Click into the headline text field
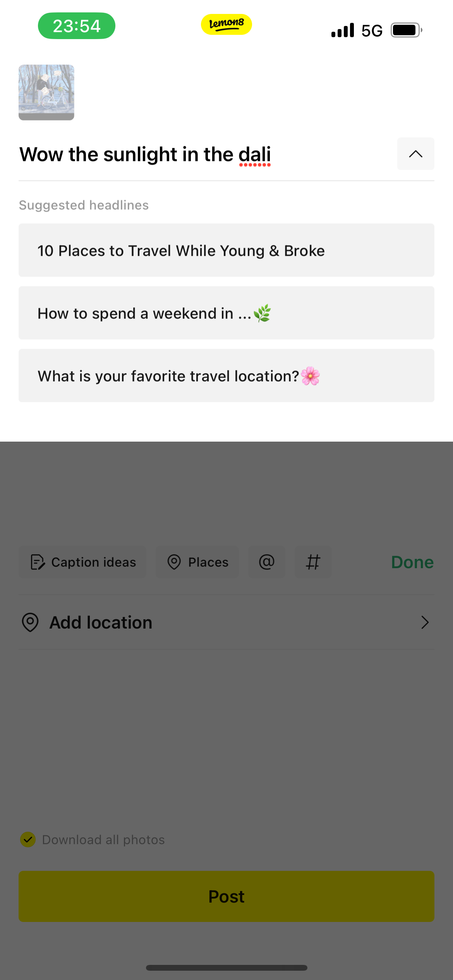The width and height of the screenshot is (453, 980). tap(194, 154)
